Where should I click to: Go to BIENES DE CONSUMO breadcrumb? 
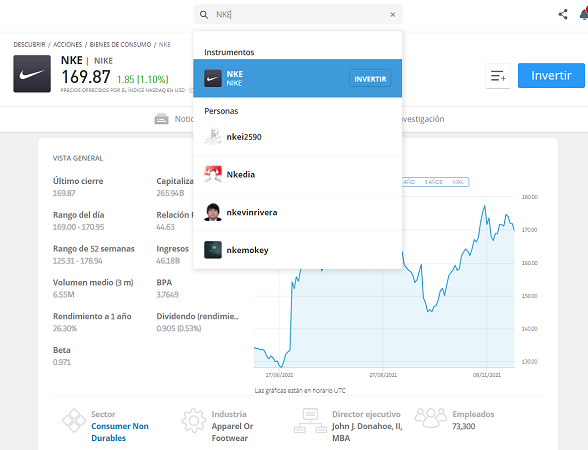tap(120, 45)
